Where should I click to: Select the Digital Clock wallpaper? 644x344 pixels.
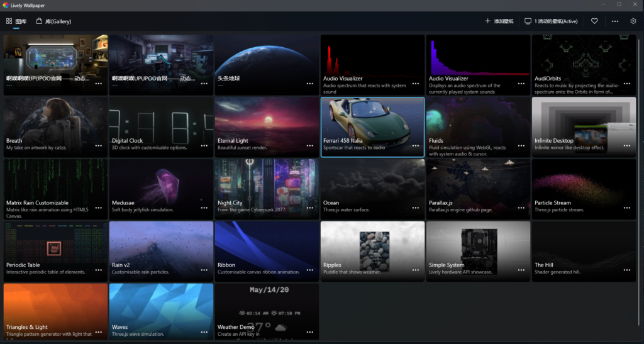161,127
